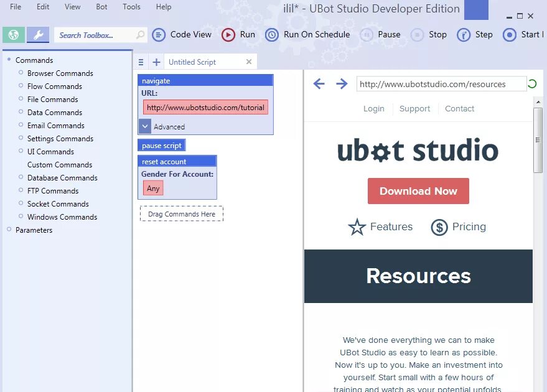Open the script list menu icon

point(141,62)
